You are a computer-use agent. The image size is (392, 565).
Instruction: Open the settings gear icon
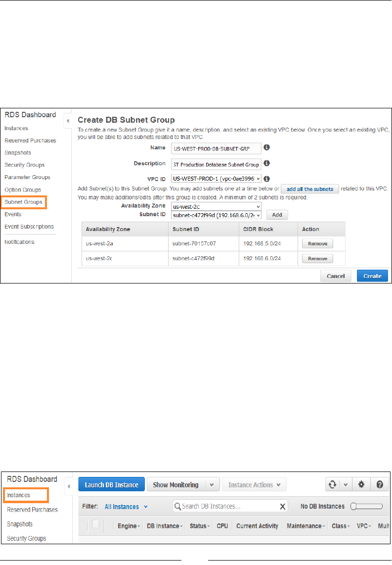(x=361, y=485)
